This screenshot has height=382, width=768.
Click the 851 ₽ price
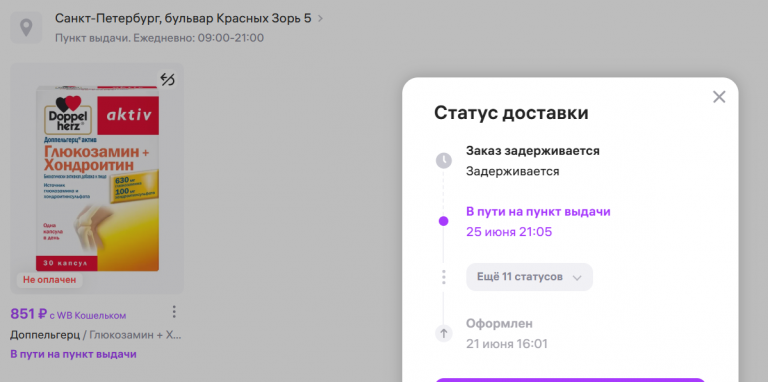28,314
